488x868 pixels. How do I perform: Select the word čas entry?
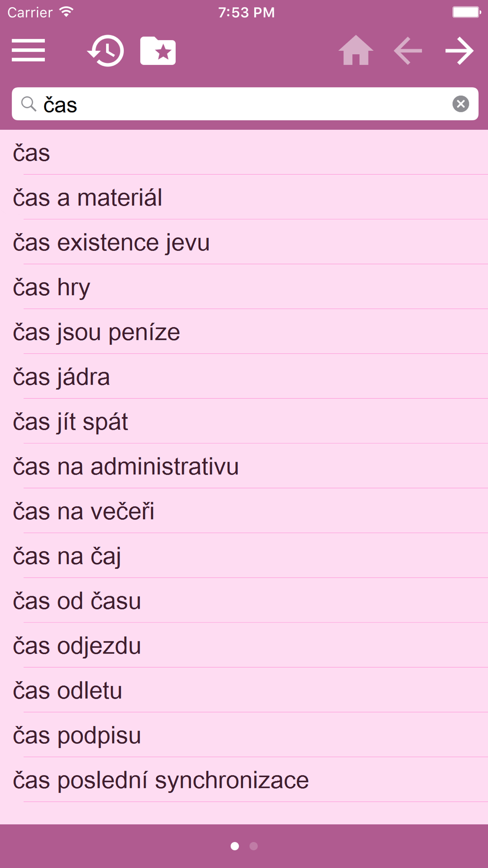244,153
